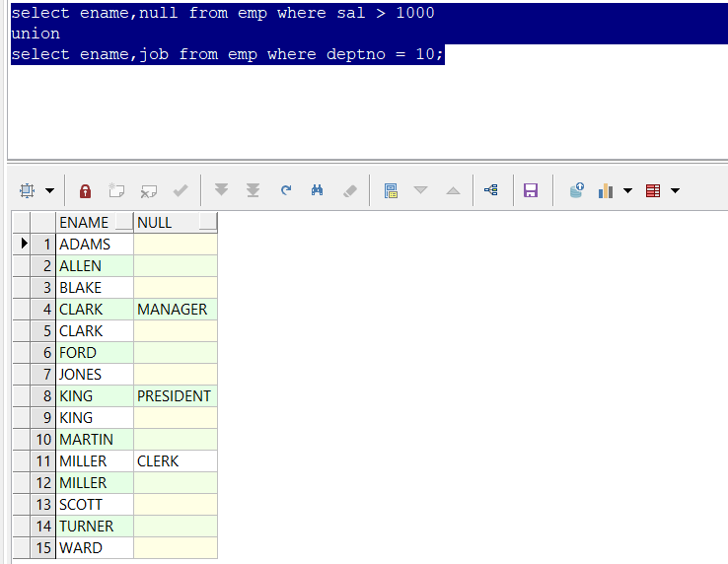Click empty NULL cell in ADAMS row
This screenshot has width=728, height=564.
click(x=176, y=245)
